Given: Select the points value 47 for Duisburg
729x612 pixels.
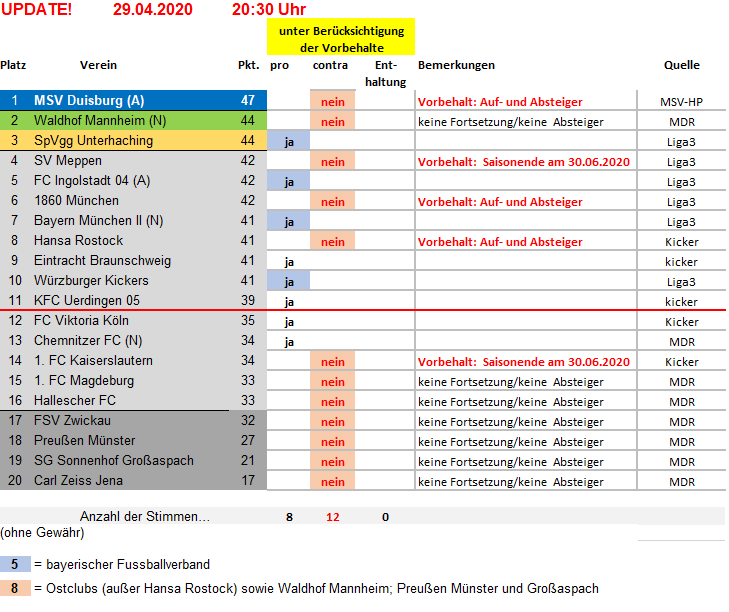Looking at the screenshot, I should pyautogui.click(x=248, y=101).
